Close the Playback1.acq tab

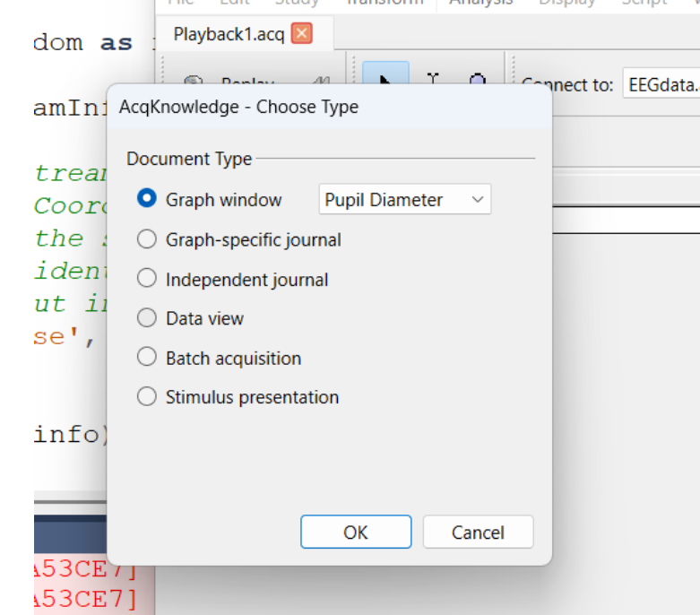pyautogui.click(x=302, y=34)
